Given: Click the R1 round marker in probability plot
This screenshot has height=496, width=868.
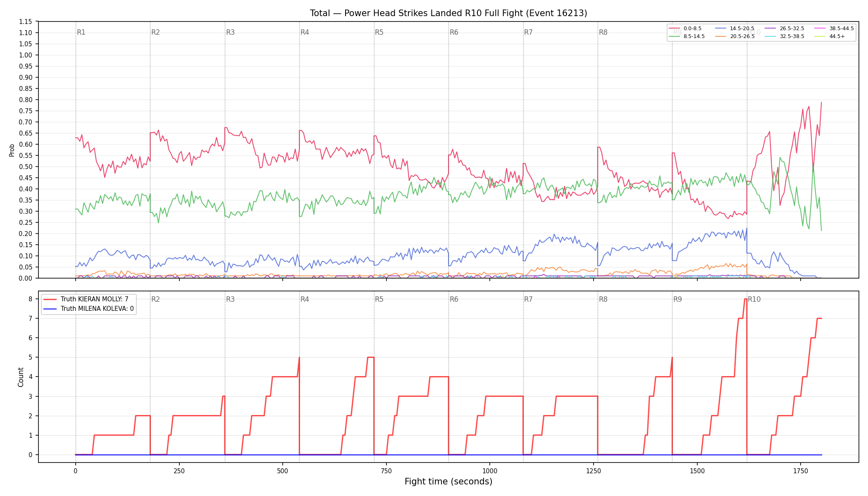Looking at the screenshot, I should (81, 32).
